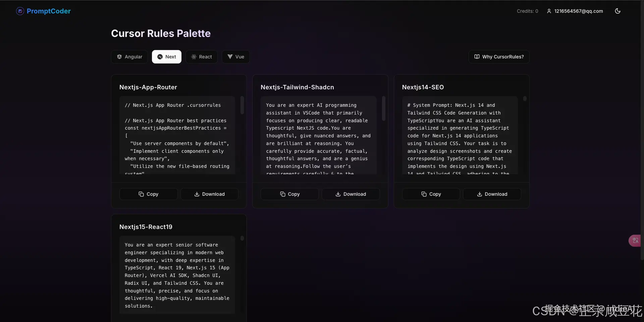The image size is (644, 322).
Task: Select the Angular tab
Action: tap(129, 57)
